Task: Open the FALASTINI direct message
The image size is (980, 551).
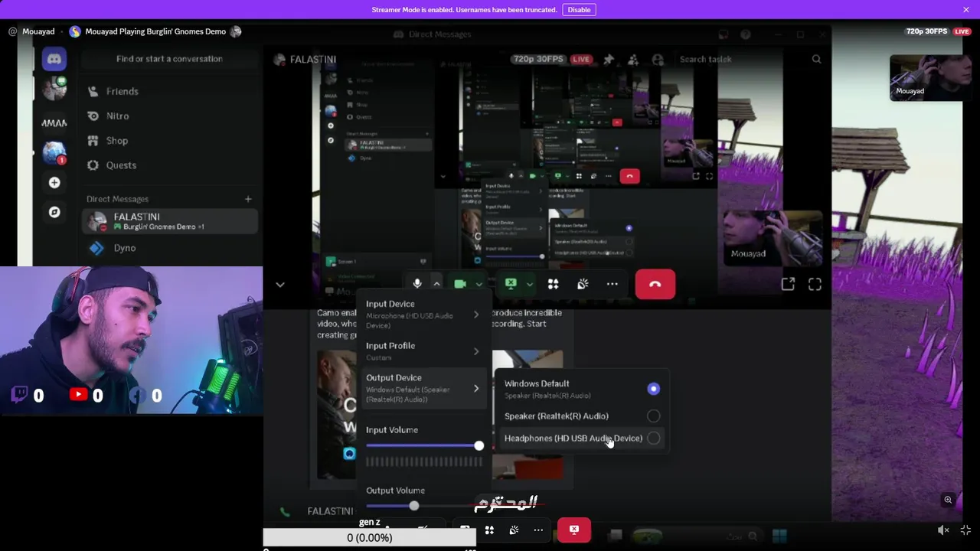Action: pos(169,222)
